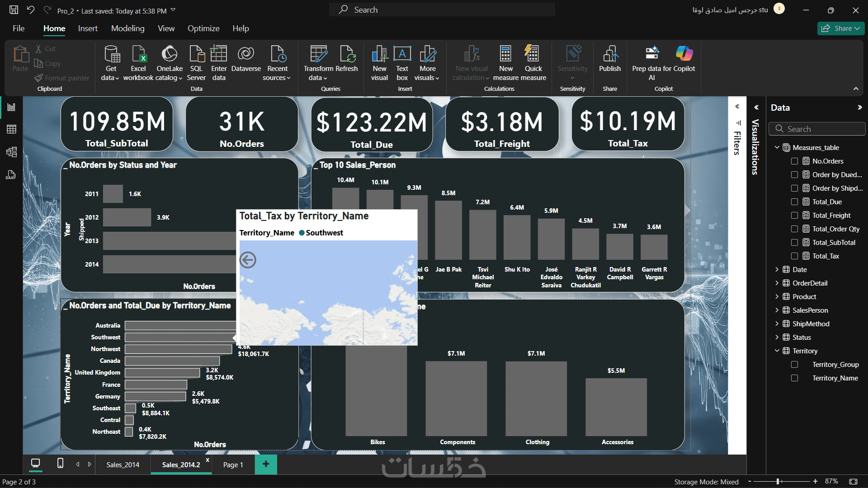Image resolution: width=868 pixels, height=488 pixels.
Task: Enable the No.Orders measure checkbox
Action: click(x=794, y=161)
